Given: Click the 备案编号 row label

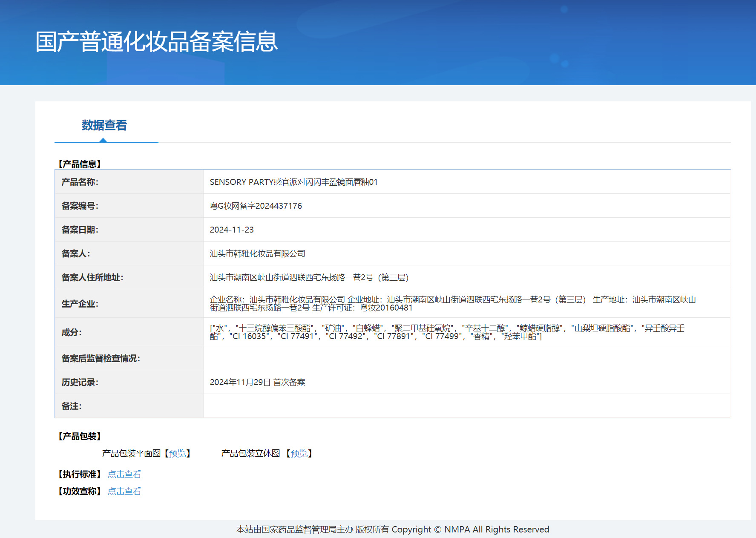Looking at the screenshot, I should (x=80, y=206).
